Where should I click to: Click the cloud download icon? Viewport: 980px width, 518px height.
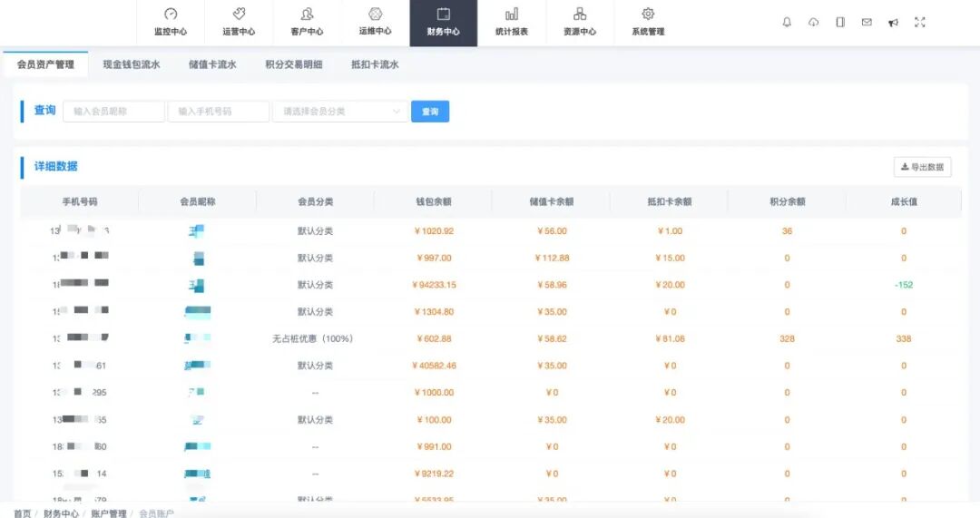(x=813, y=23)
